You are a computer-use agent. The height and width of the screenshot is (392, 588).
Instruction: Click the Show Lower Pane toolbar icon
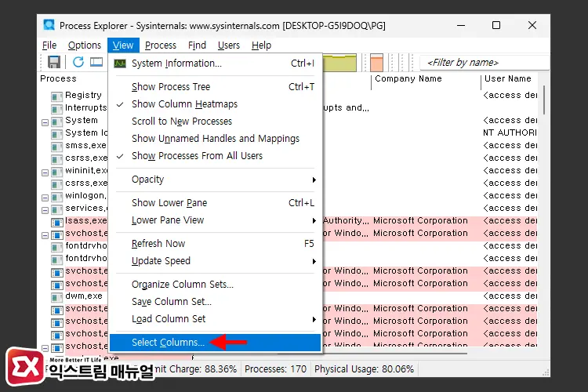pos(96,62)
